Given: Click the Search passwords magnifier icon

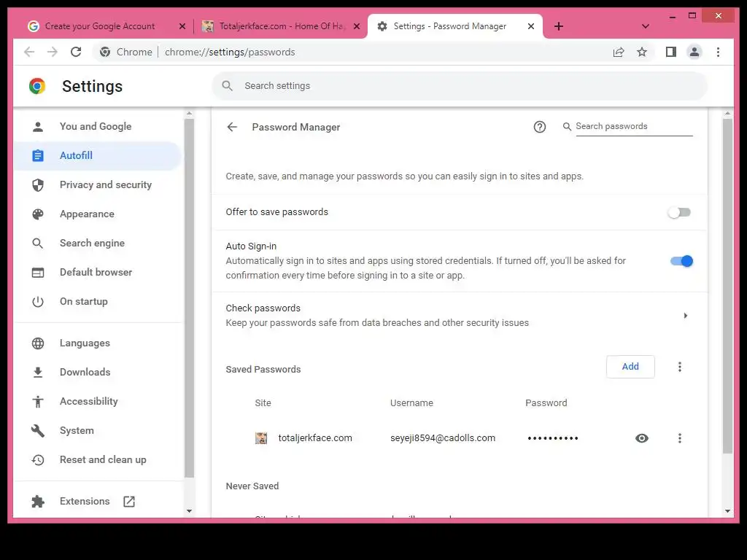Looking at the screenshot, I should pyautogui.click(x=567, y=127).
